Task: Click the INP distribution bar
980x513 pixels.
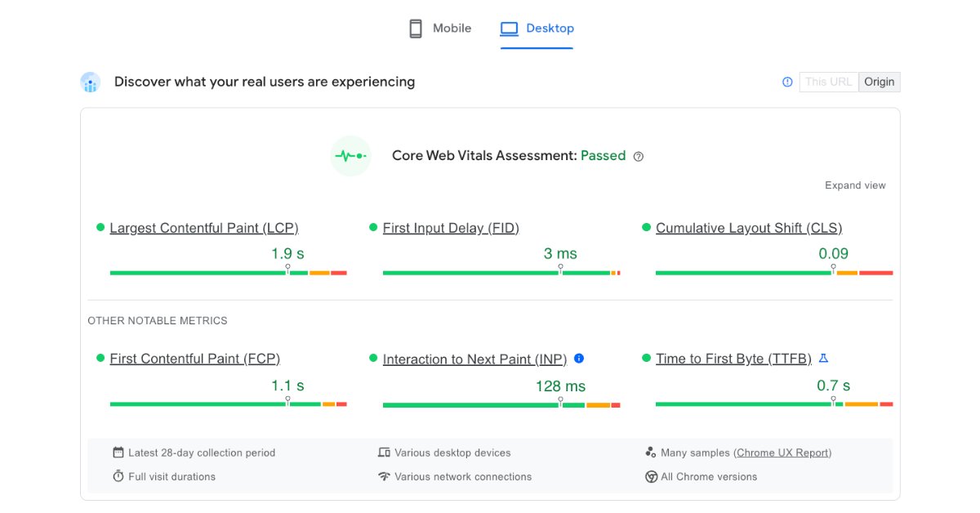Action: [501, 405]
